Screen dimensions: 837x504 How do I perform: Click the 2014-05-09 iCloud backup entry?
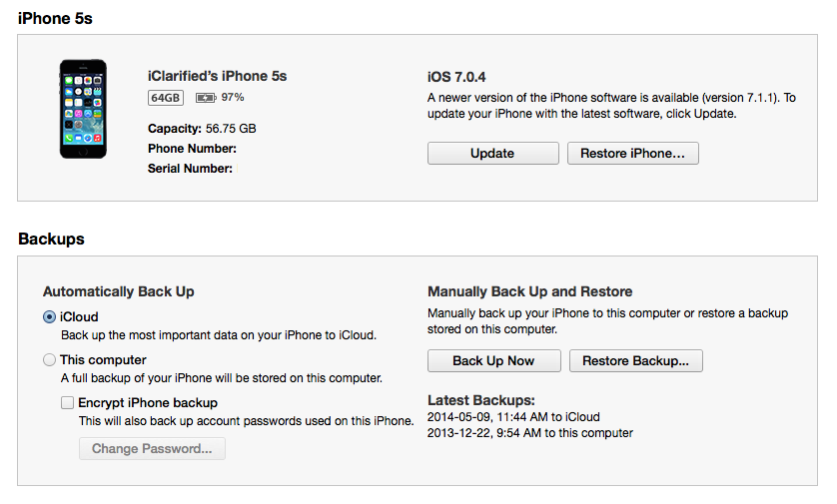click(513, 417)
